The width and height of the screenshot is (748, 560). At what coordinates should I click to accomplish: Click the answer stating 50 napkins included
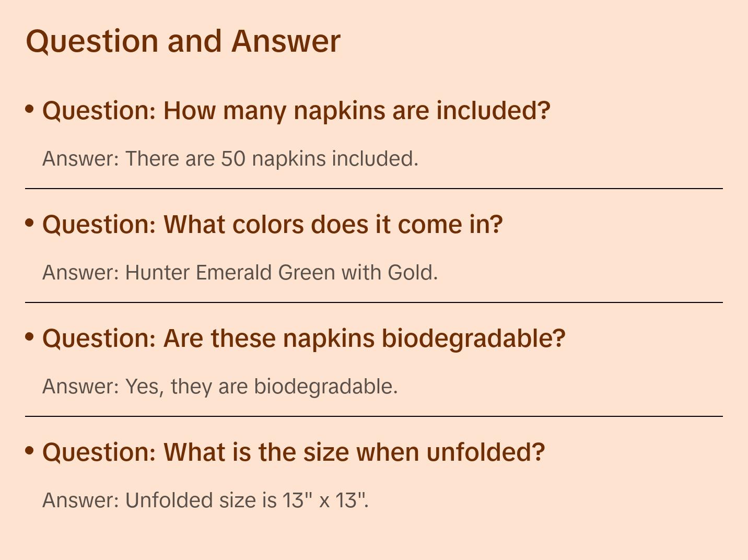click(x=230, y=159)
